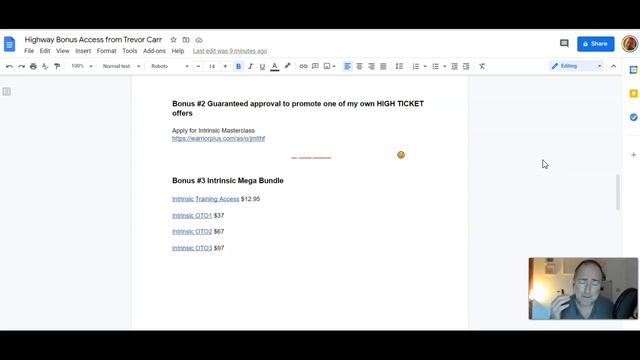Clear formatting from the selection
The height and width of the screenshot is (360, 640).
tap(482, 66)
